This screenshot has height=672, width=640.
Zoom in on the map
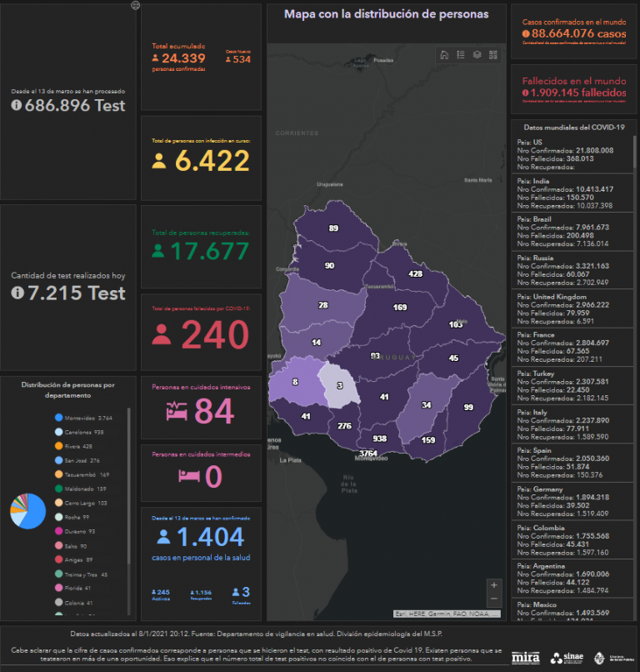(494, 585)
